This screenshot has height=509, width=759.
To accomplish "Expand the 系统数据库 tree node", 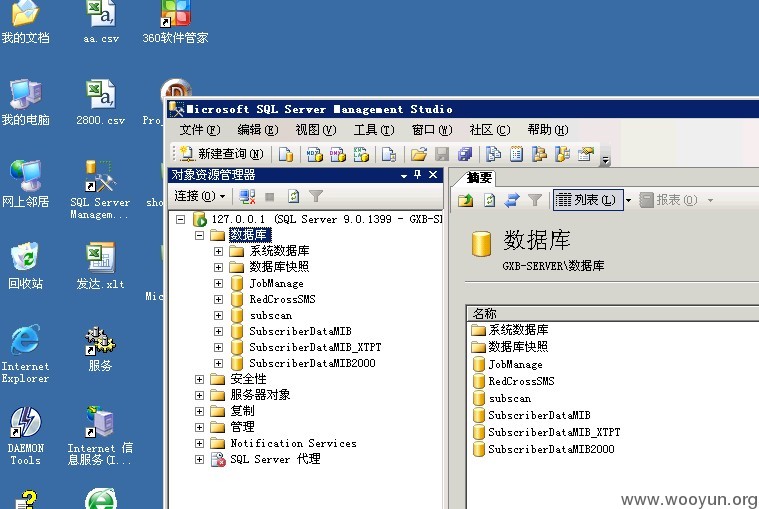I will coord(218,252).
